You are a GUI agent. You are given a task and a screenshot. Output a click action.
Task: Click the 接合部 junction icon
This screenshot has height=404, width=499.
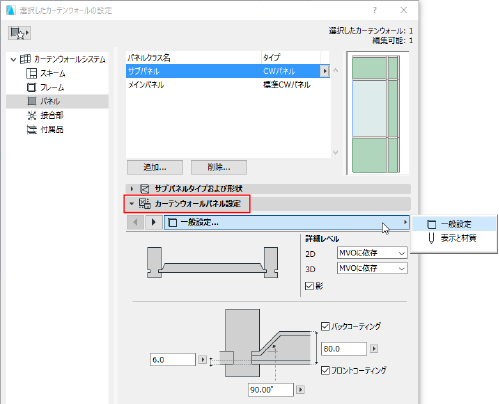[31, 115]
